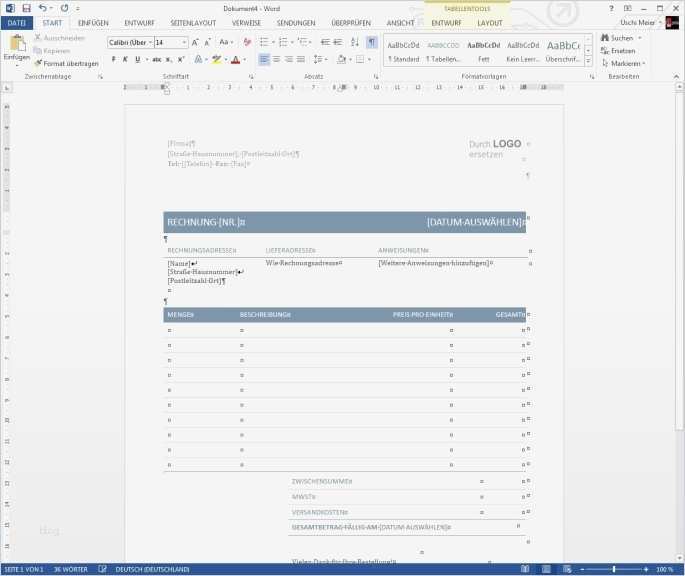Click Format übertragen paintbrush
The height and width of the screenshot is (576, 685).
66,63
